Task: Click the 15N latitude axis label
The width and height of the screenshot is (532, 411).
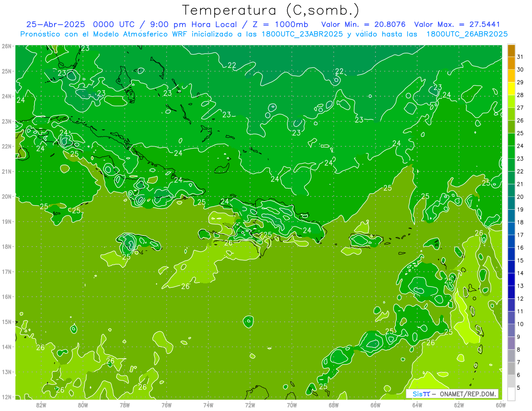Action: 7,321
